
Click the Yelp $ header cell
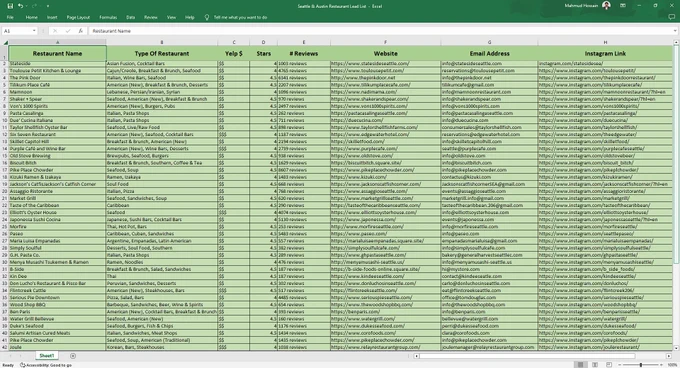(234, 53)
